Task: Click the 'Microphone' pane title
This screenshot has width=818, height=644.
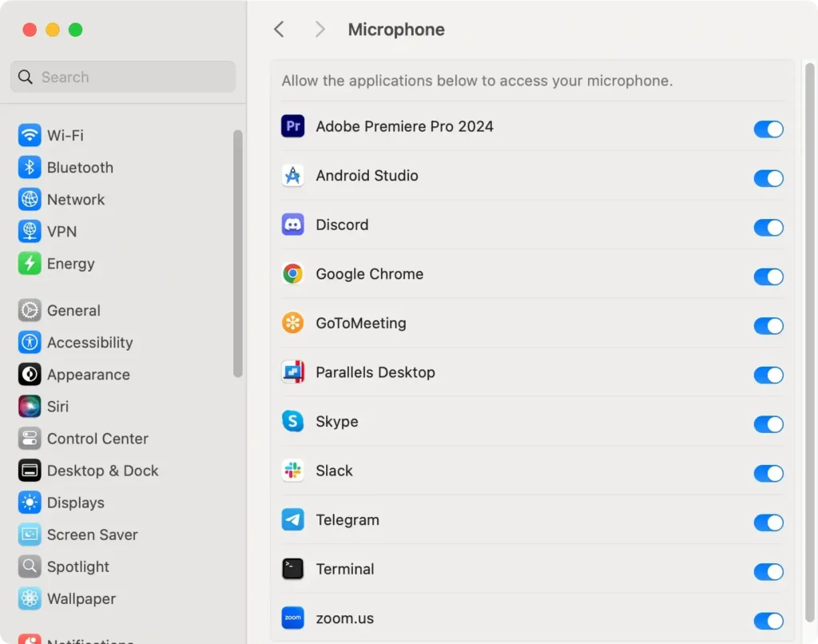Action: click(x=396, y=30)
